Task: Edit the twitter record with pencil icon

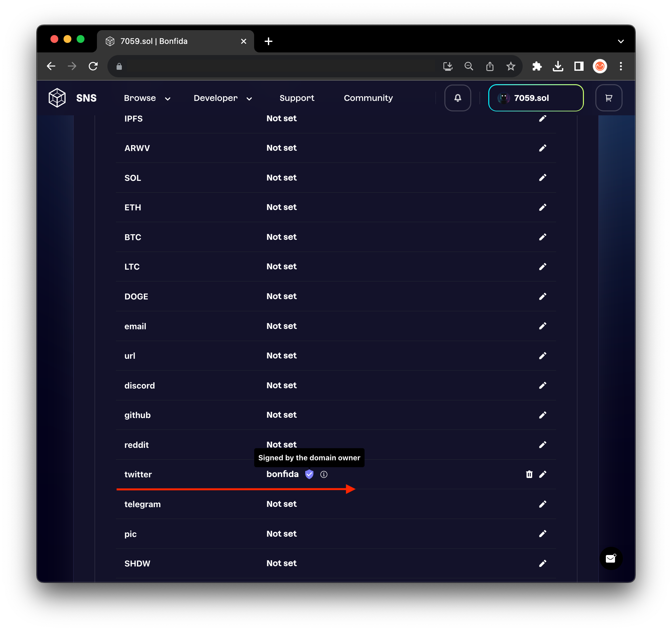Action: click(543, 474)
